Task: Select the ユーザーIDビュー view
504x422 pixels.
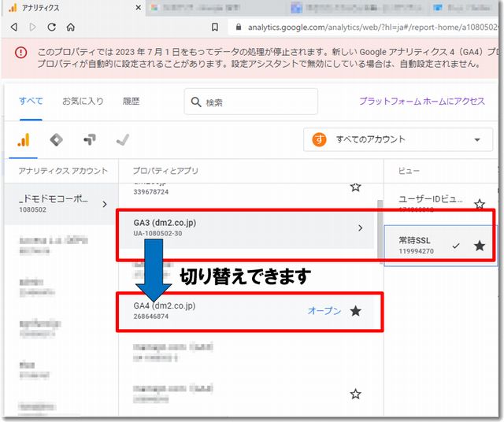Action: pyautogui.click(x=440, y=204)
